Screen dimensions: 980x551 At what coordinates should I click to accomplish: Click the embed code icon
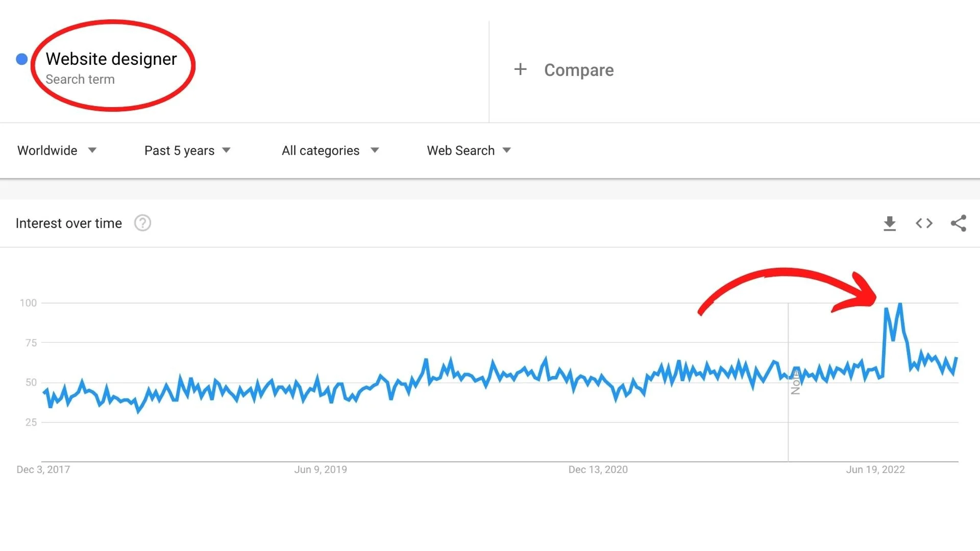click(x=924, y=223)
